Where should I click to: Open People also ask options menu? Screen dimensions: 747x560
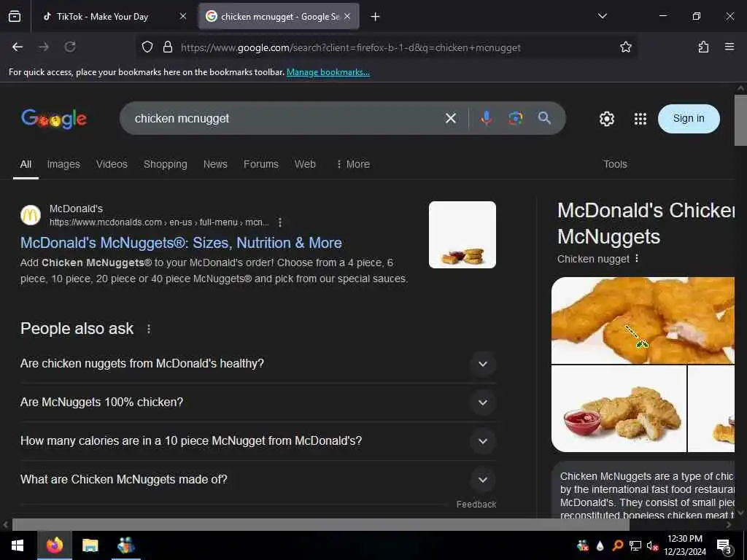(x=149, y=329)
